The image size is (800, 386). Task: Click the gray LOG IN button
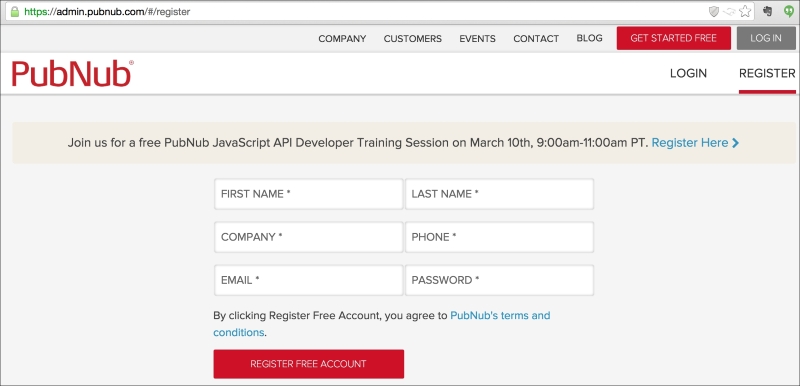[x=766, y=38]
